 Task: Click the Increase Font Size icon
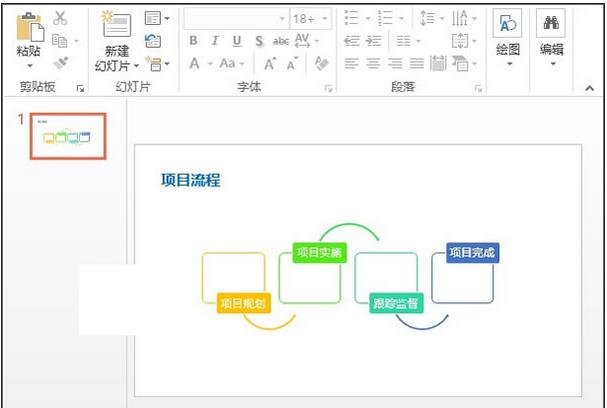[269, 63]
